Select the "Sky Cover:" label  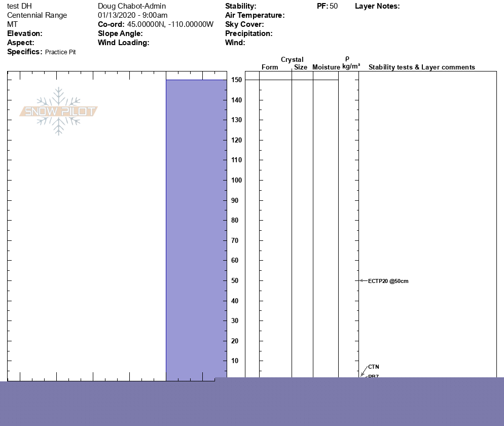tap(244, 24)
